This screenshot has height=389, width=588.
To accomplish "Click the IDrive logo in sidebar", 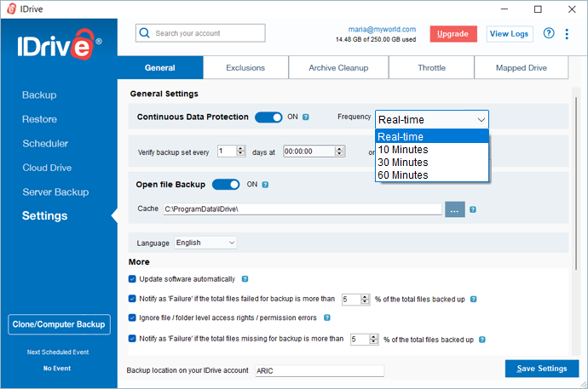I will point(60,45).
